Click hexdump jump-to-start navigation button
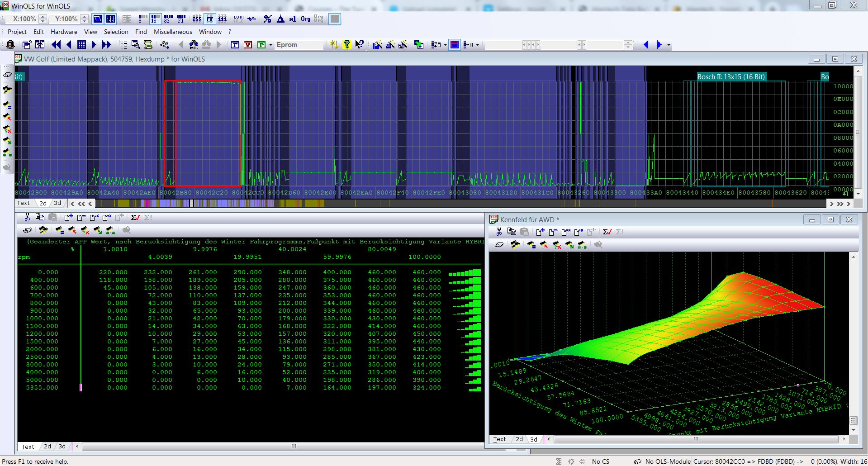Image resolution: width=868 pixels, height=466 pixels. tap(72, 204)
